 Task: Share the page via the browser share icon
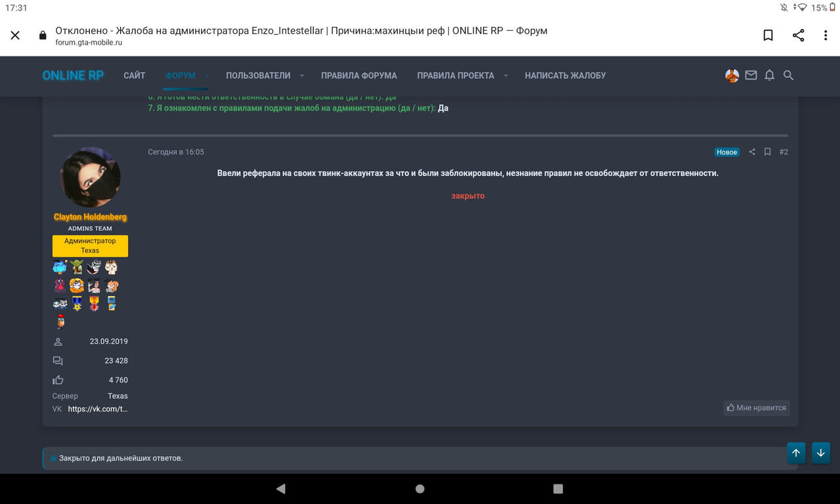pyautogui.click(x=798, y=35)
